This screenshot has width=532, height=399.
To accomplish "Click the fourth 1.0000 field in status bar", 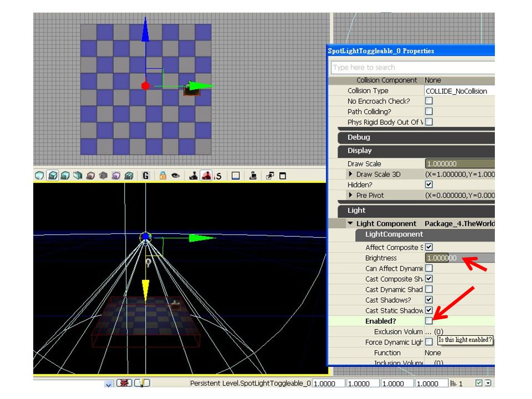I will (x=431, y=383).
